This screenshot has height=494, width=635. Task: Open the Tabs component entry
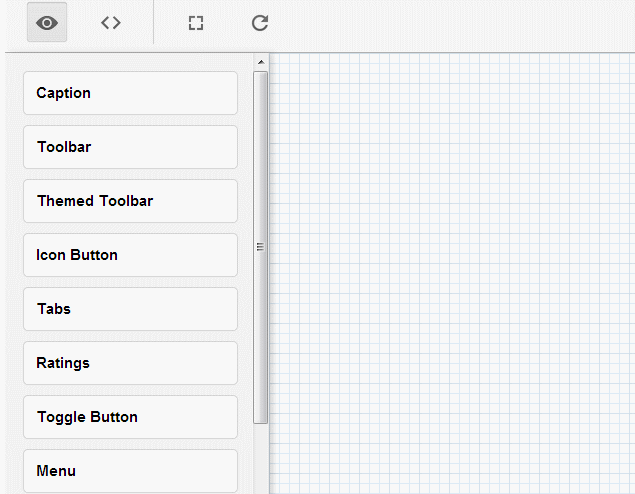click(x=130, y=309)
